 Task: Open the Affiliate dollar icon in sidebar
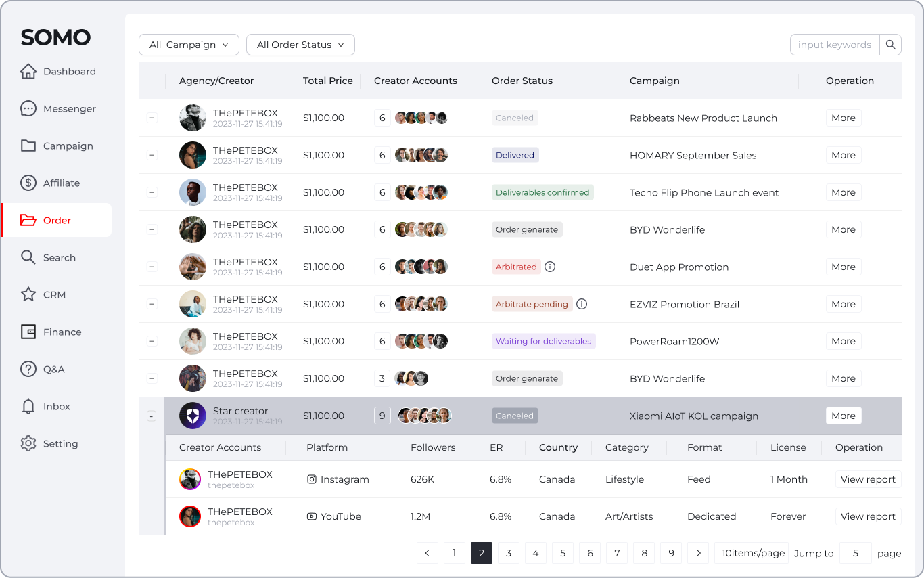28,183
